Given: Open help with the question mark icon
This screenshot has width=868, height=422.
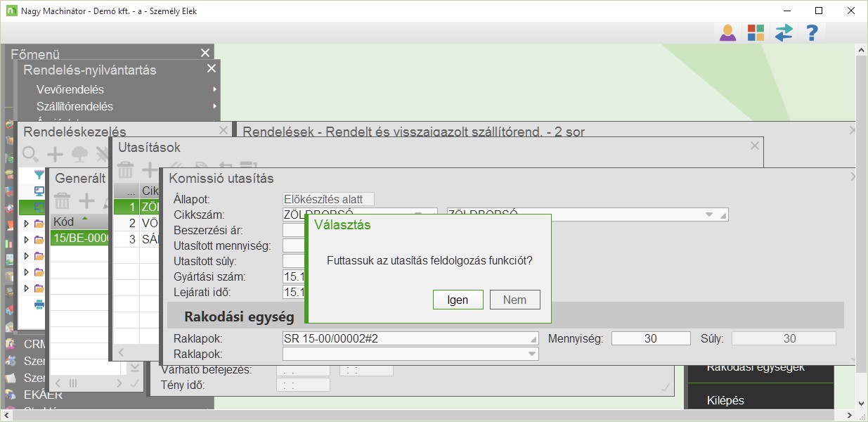Looking at the screenshot, I should tap(812, 32).
